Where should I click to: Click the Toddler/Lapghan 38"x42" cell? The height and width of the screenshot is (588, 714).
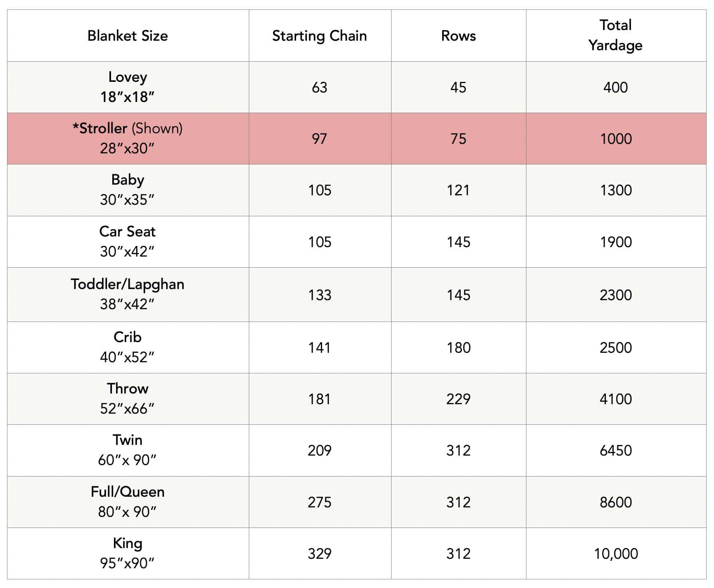128,294
